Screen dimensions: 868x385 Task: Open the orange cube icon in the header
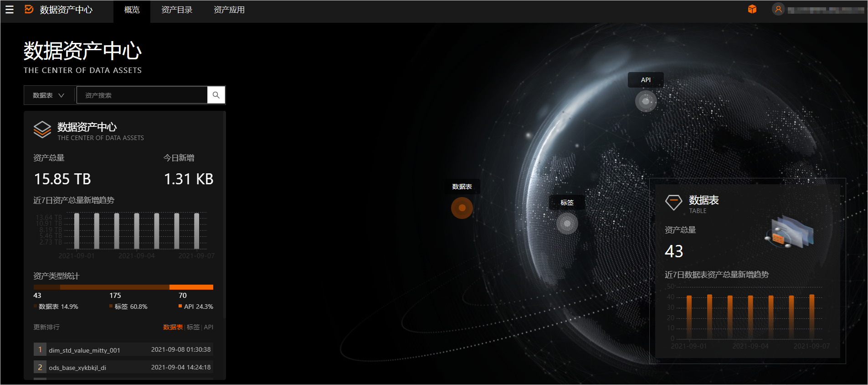752,9
